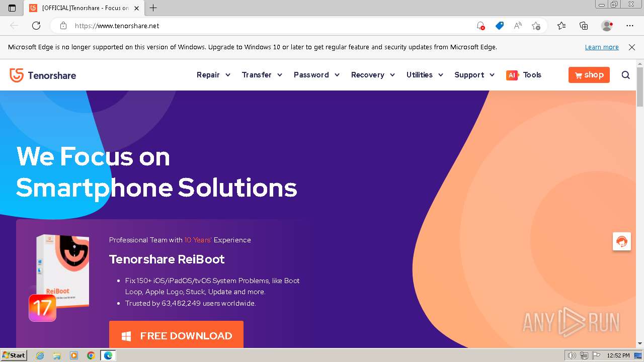Click the ReiBoot product box image
Image resolution: width=644 pixels, height=362 pixels.
(63, 270)
